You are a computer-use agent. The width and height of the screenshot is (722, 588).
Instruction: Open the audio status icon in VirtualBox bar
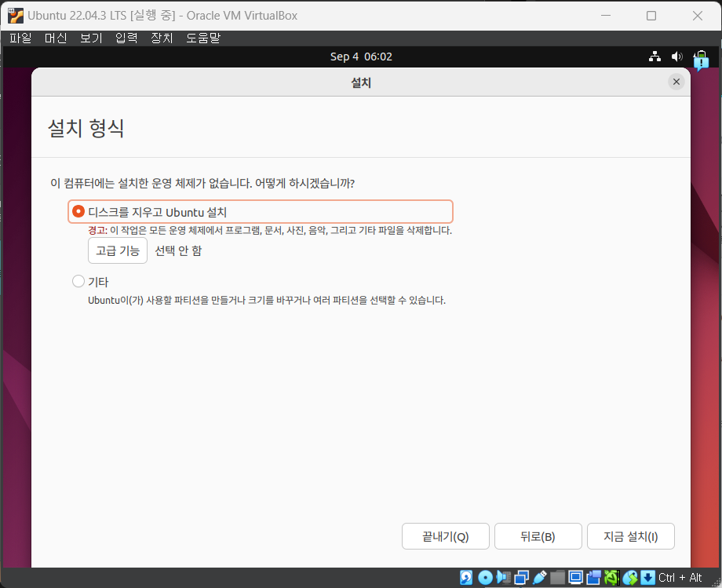(503, 577)
